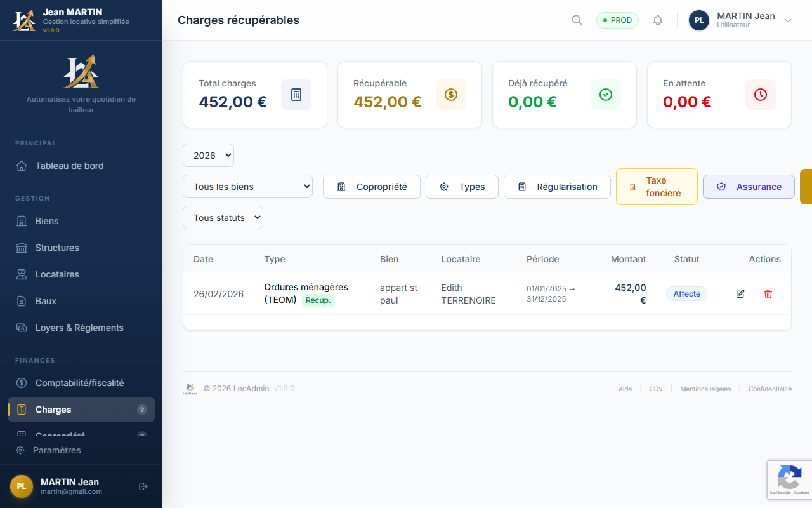Open the search icon in the top bar
The image size is (812, 508).
[x=577, y=20]
